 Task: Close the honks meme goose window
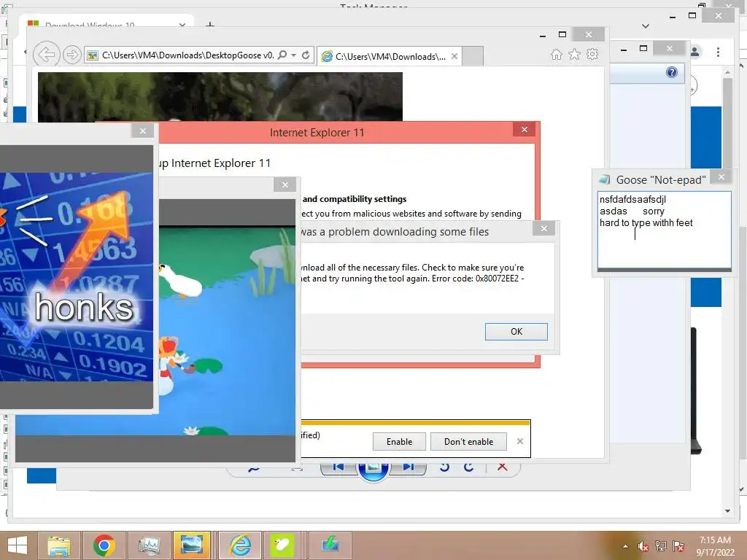tap(143, 131)
